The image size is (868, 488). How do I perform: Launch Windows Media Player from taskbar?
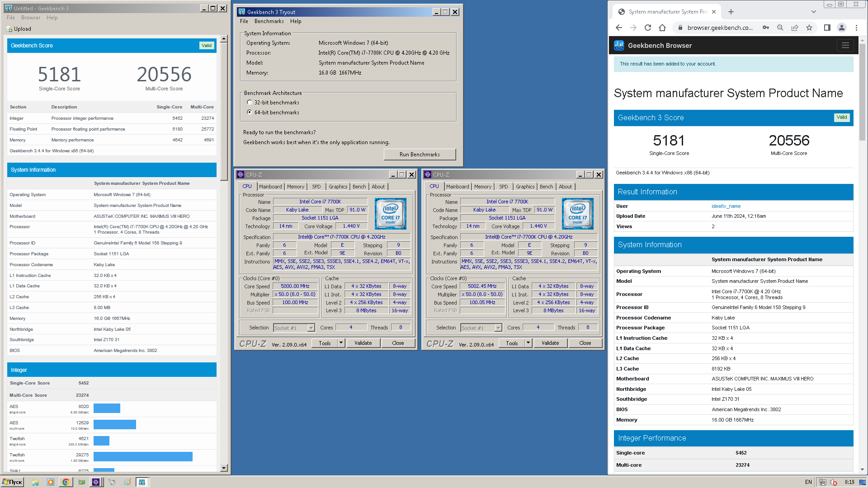51,482
